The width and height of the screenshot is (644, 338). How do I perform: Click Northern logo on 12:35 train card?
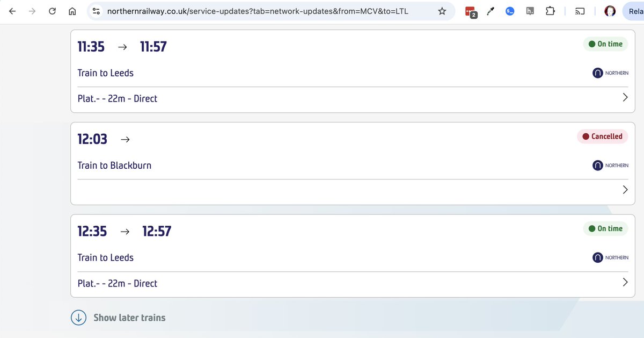point(610,258)
